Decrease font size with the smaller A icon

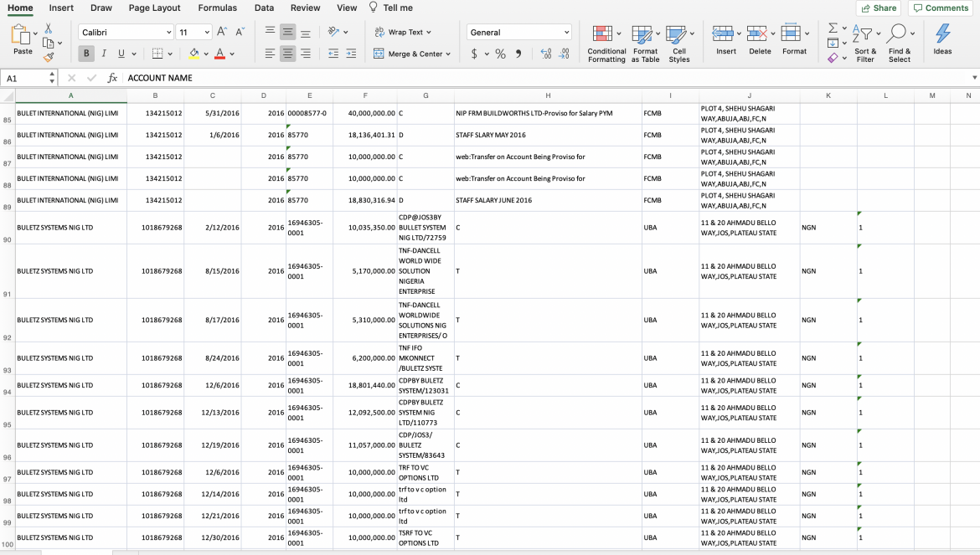[240, 32]
